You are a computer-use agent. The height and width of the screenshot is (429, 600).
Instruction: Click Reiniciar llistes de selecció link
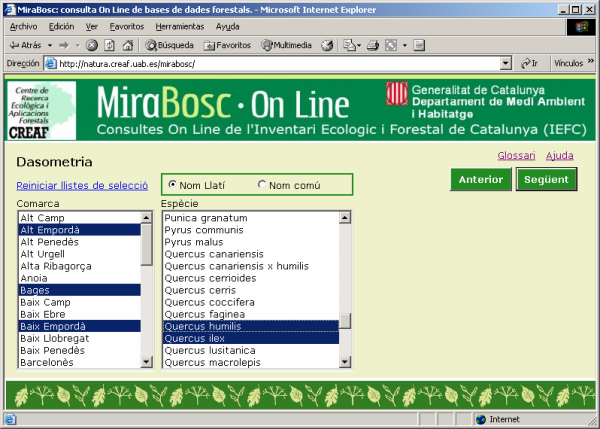[x=82, y=186]
